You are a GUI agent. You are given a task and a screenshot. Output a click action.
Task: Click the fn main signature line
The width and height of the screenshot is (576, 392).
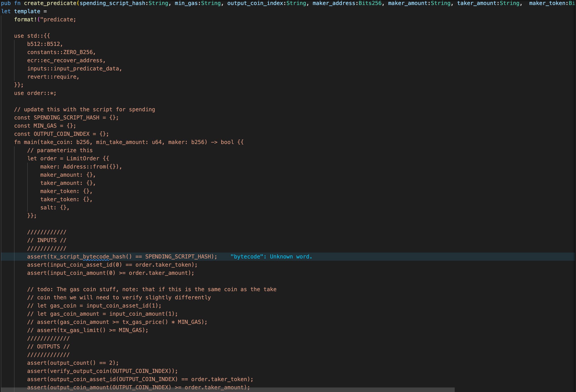(x=129, y=142)
